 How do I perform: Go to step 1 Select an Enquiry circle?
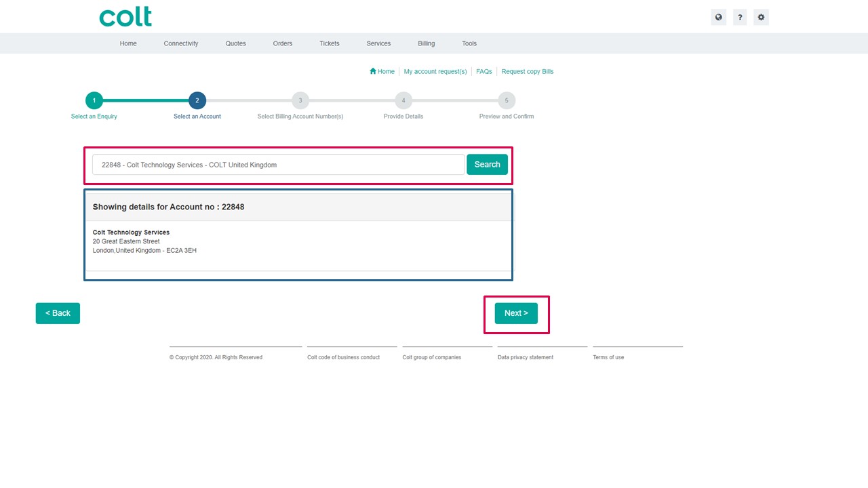[94, 100]
